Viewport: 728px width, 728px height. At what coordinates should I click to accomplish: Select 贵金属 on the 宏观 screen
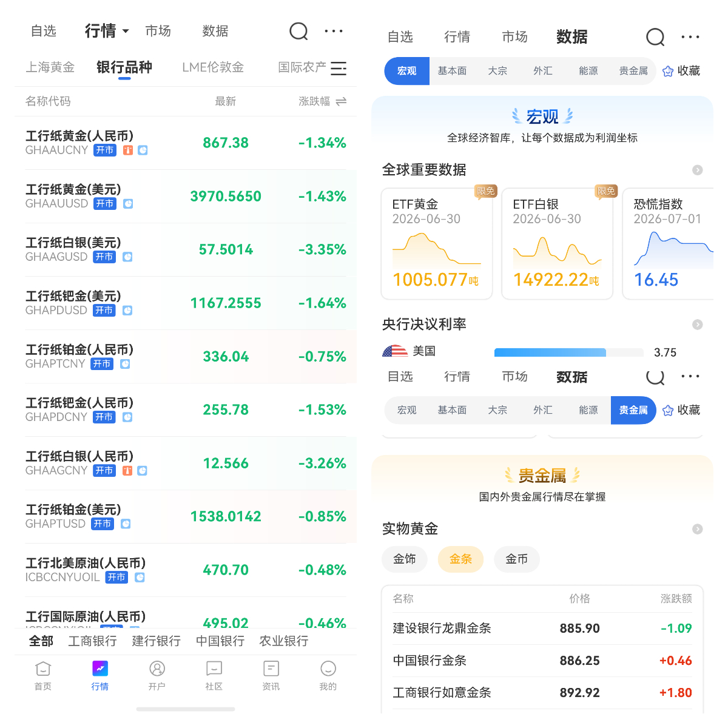(633, 71)
